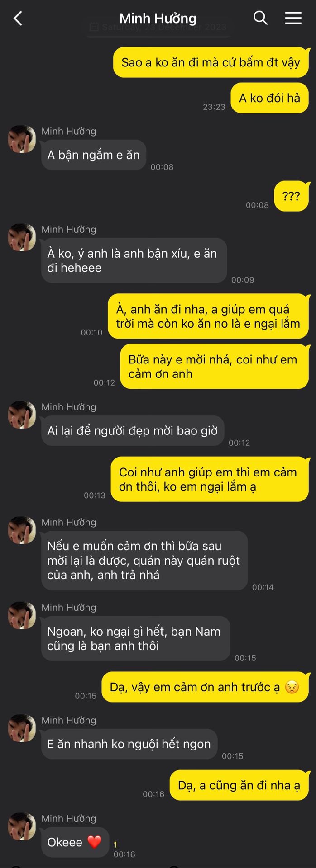
Task: Tap avatar beside 'Ai lại để người đẹp' message
Action: coord(22,415)
